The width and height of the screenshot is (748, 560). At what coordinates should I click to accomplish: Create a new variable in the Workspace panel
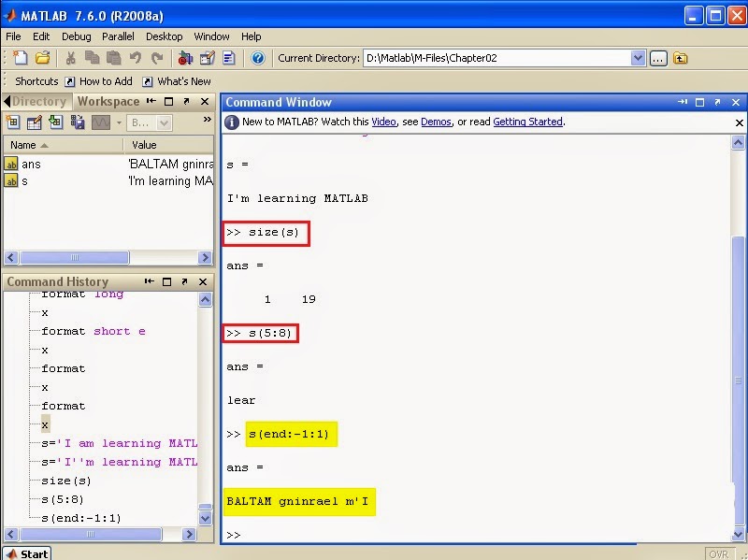click(13, 122)
